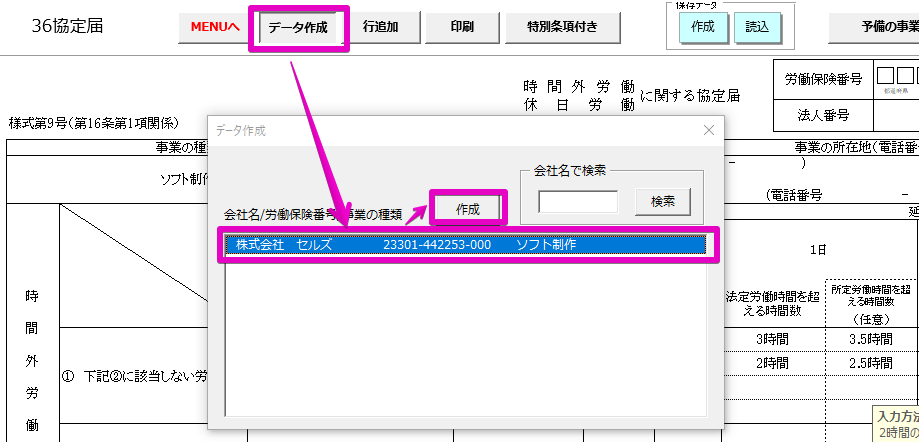
Task: Click the データ作成 dialog title bar
Action: coord(450,130)
